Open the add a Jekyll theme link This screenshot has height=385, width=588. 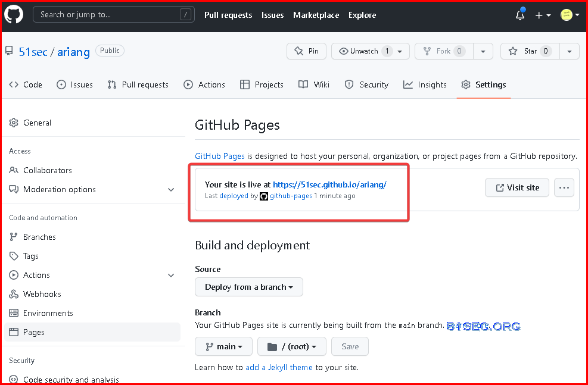click(x=279, y=367)
